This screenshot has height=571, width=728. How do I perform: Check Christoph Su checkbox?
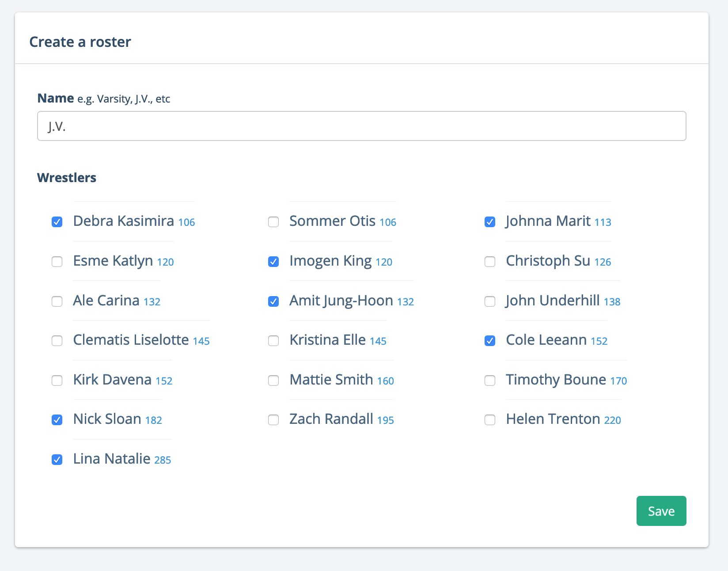click(x=490, y=262)
